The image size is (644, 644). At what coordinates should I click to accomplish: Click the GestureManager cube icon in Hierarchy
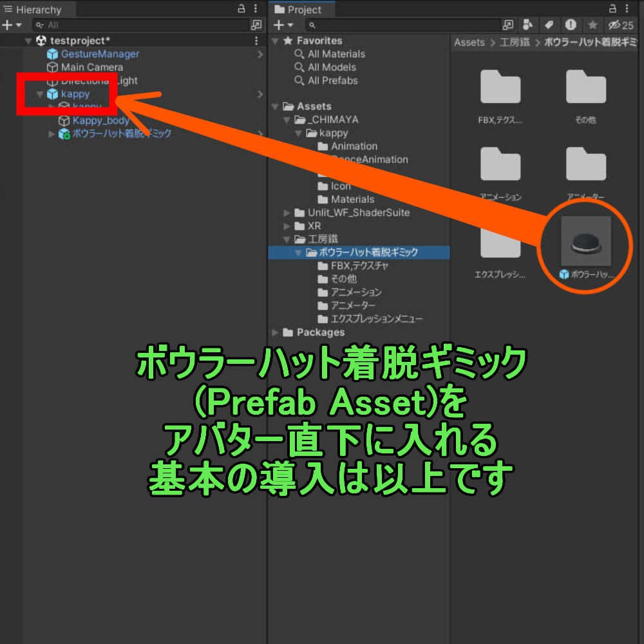pyautogui.click(x=53, y=54)
